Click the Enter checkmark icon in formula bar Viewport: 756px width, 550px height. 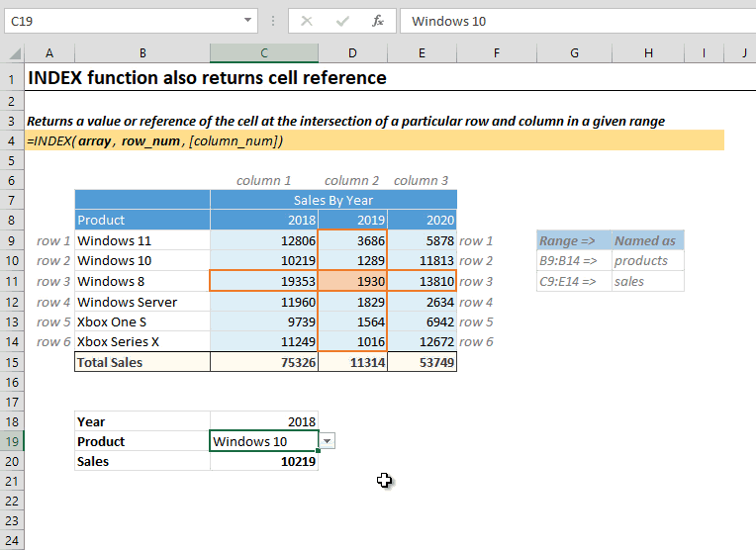coord(342,21)
